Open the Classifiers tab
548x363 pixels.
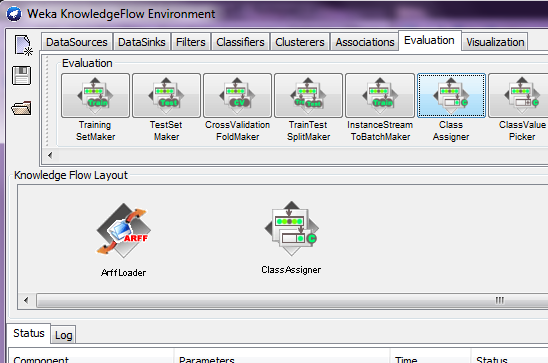pyautogui.click(x=240, y=42)
